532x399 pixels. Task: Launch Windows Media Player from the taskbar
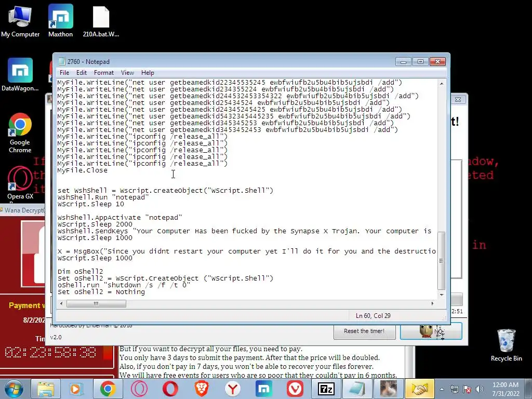coord(76,389)
